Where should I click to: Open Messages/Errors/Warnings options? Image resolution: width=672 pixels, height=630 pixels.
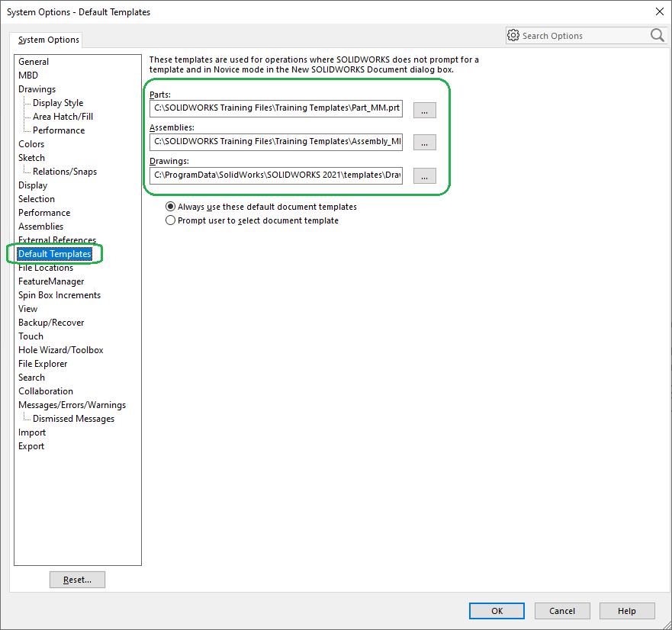72,405
